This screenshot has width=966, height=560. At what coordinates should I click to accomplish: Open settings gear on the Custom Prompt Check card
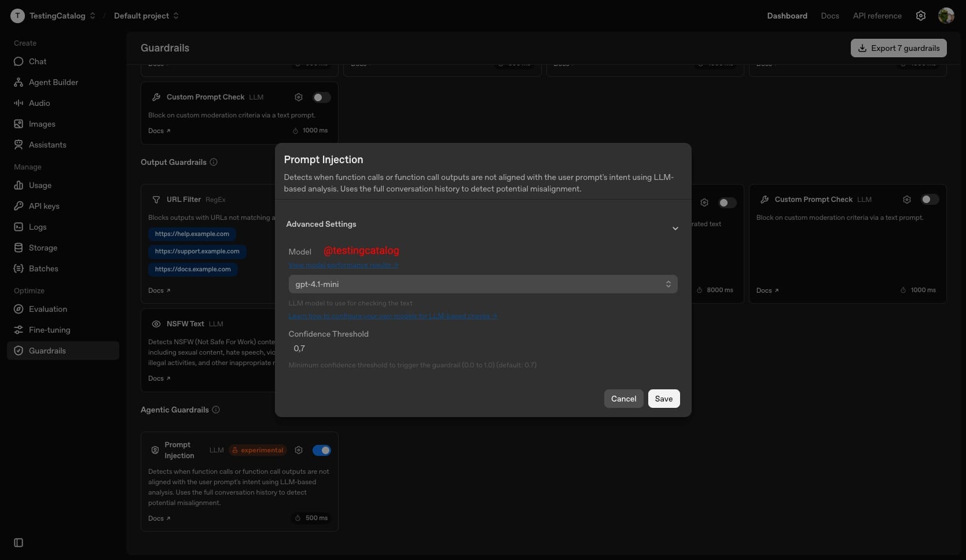pyautogui.click(x=299, y=97)
